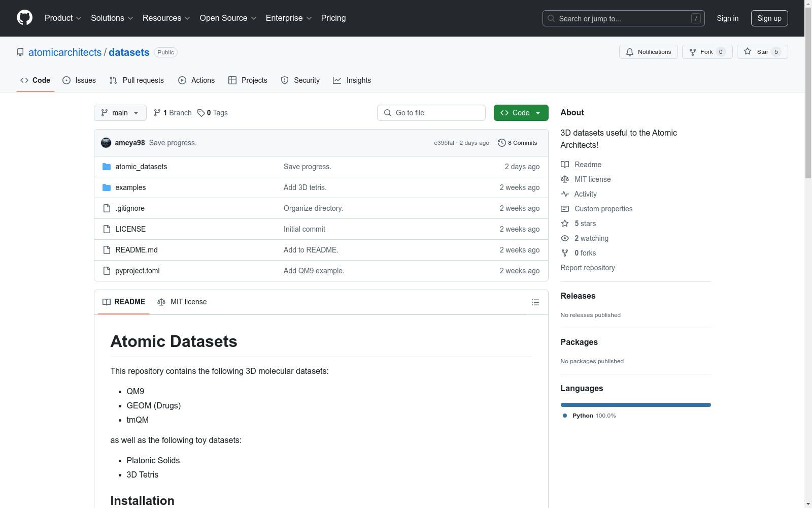View the 8 Commits history
Image resolution: width=812 pixels, height=508 pixels.
pos(518,143)
